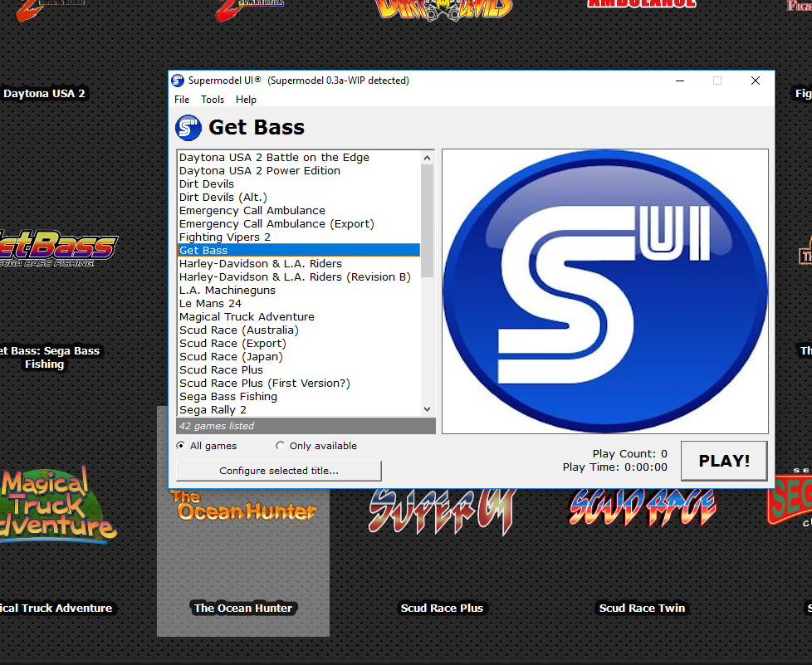Select Dirt Devils (Alt.) in the list

coord(299,198)
